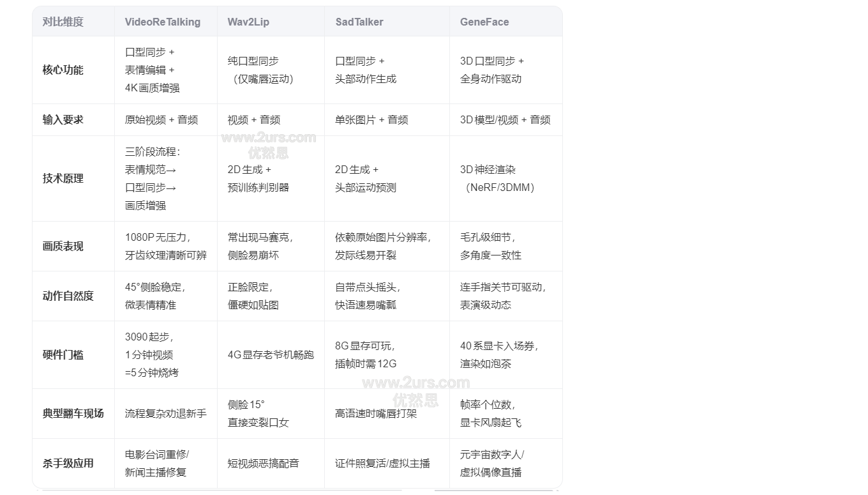
Task: Select the VideoReTalking column header
Action: 166,22
